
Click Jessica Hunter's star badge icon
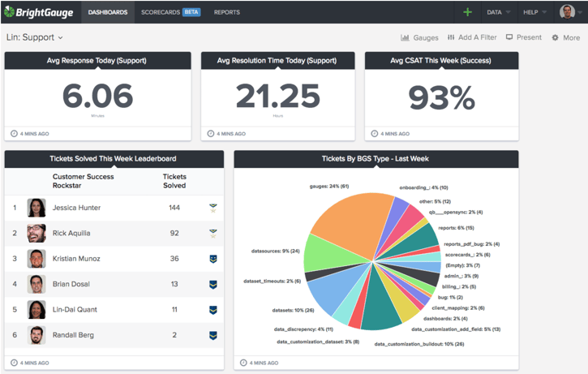point(213,208)
